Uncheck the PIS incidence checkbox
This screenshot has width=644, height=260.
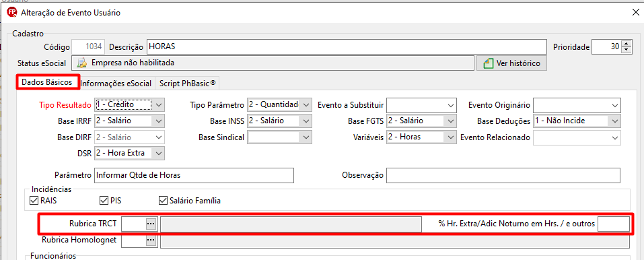[104, 201]
